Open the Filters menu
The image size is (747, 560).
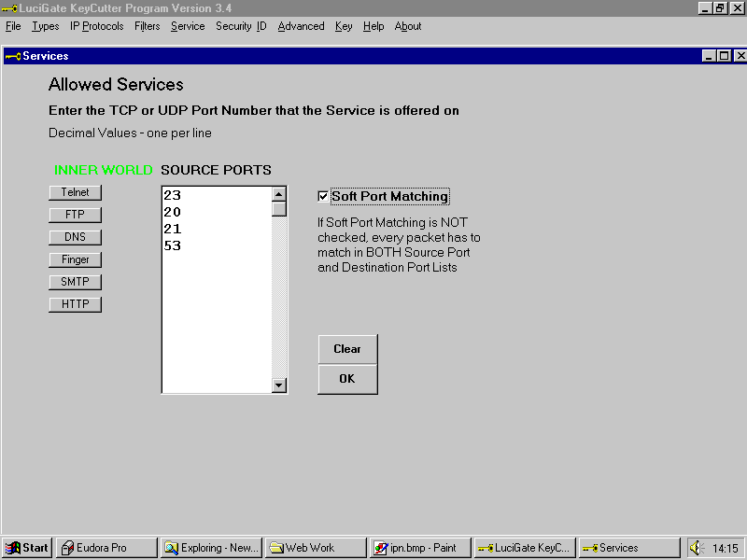[148, 26]
